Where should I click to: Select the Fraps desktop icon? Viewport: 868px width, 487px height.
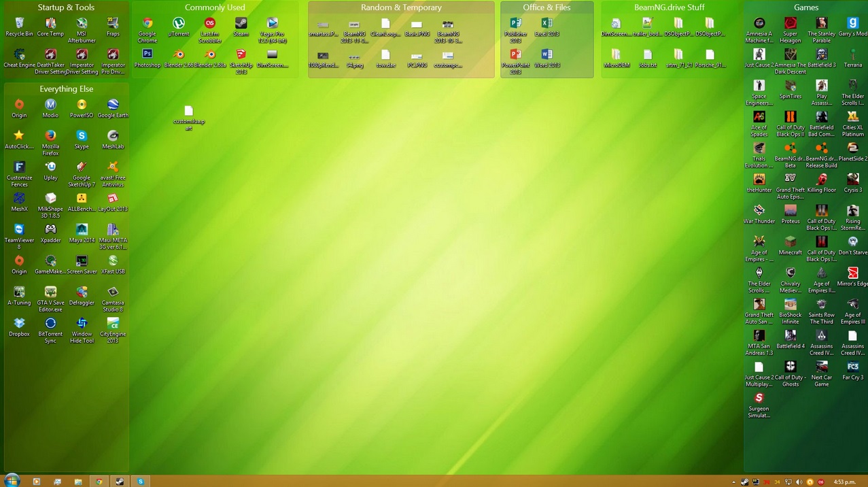point(113,27)
